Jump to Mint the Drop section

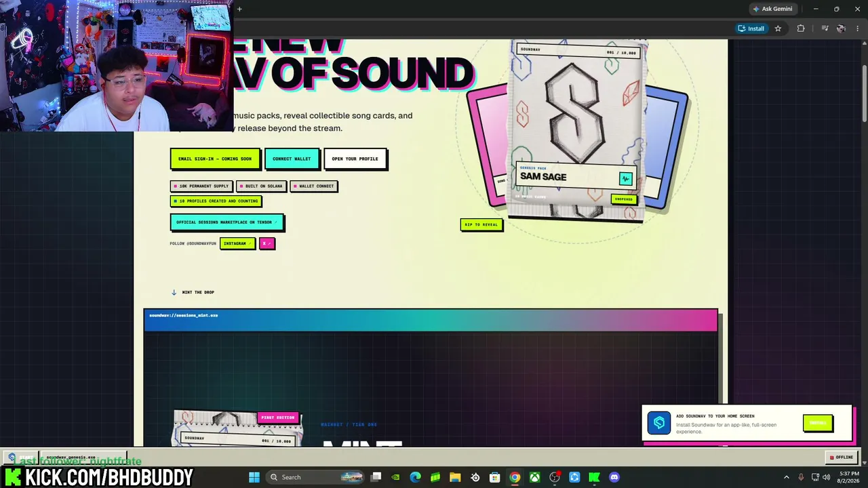tap(198, 292)
